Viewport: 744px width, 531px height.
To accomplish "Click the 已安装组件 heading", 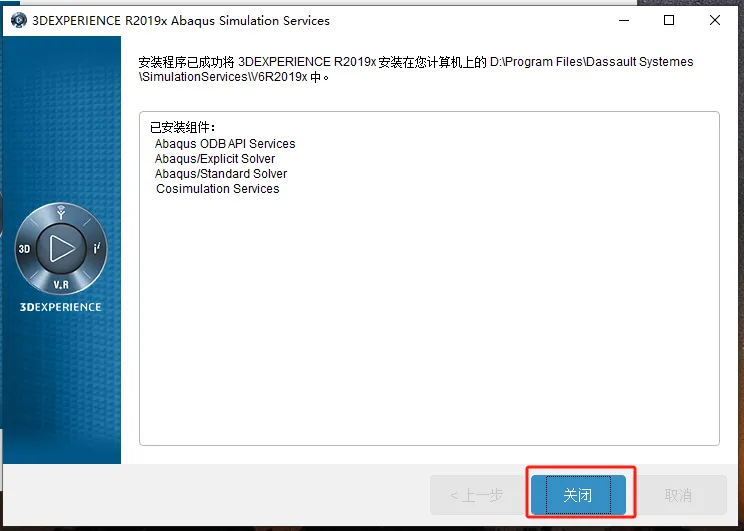I will [183, 127].
